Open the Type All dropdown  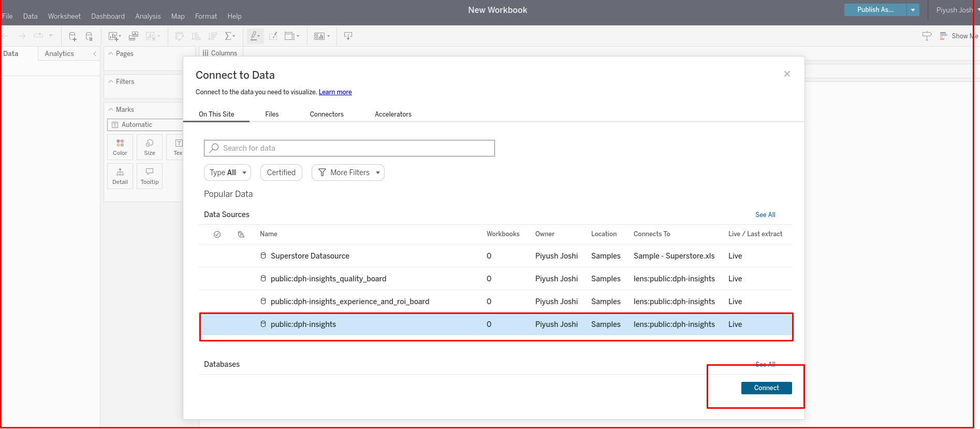pyautogui.click(x=227, y=173)
